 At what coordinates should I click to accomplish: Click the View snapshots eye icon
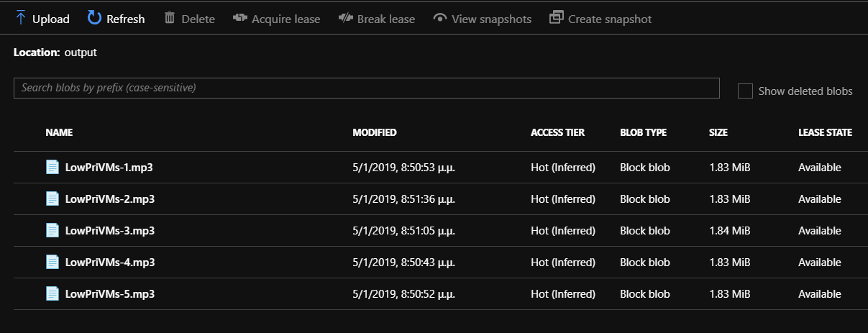(440, 19)
